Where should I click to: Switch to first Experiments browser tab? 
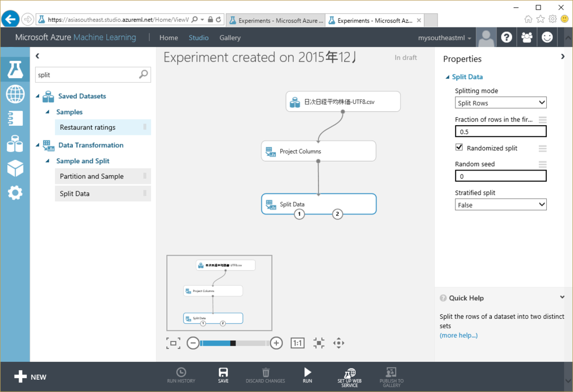pos(276,21)
